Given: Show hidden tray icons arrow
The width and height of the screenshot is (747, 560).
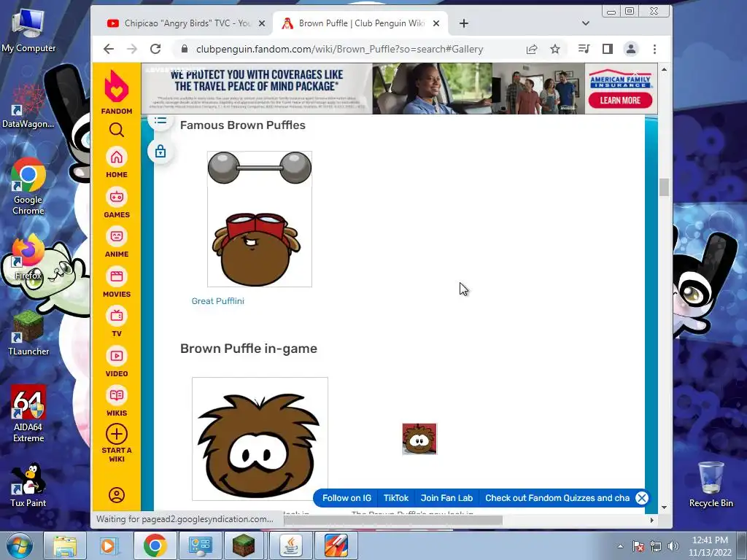Looking at the screenshot, I should tap(620, 546).
